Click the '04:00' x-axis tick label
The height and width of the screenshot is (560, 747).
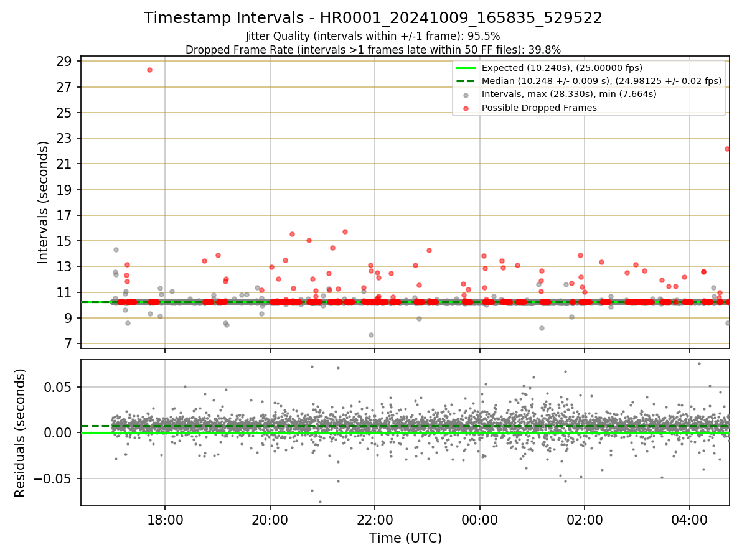[x=689, y=519]
